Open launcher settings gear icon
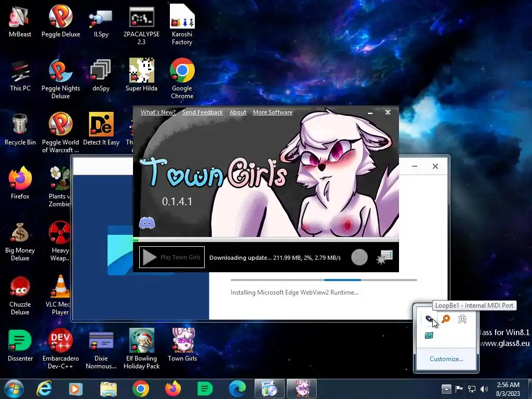The width and height of the screenshot is (532, 399). [385, 257]
